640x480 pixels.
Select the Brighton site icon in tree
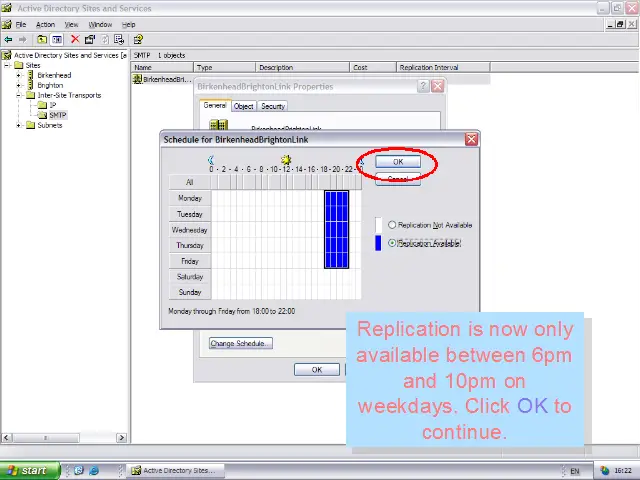pos(30,85)
